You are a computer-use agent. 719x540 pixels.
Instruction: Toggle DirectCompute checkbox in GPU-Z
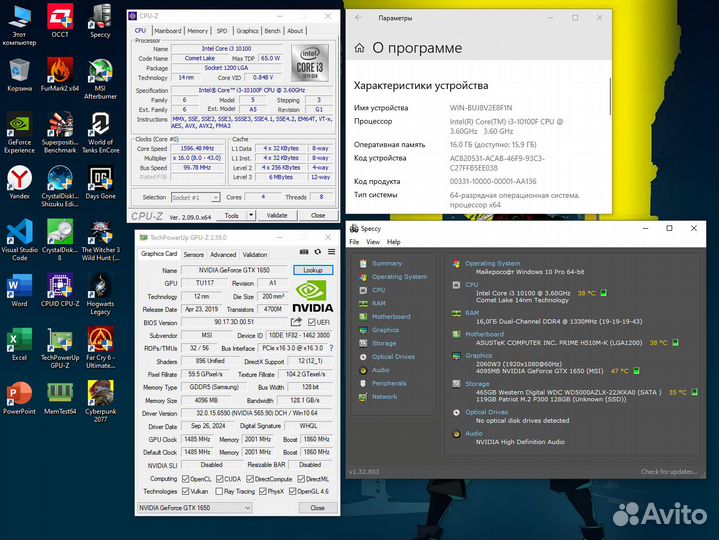[250, 479]
